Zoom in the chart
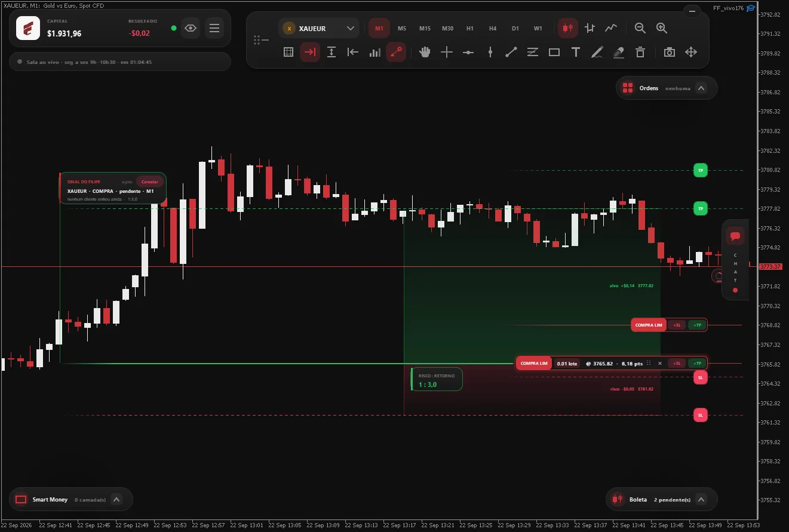The width and height of the screenshot is (789, 532). [662, 27]
